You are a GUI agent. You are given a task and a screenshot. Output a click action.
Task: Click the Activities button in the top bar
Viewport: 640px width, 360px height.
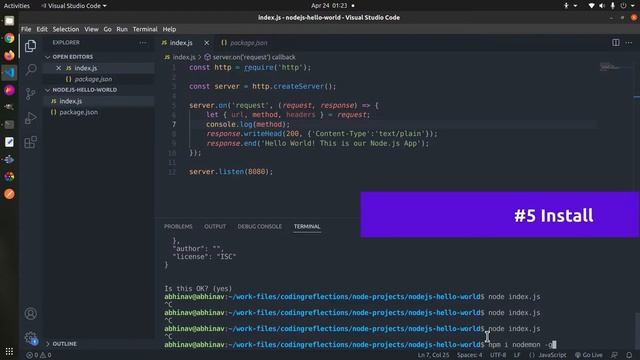tap(17, 6)
